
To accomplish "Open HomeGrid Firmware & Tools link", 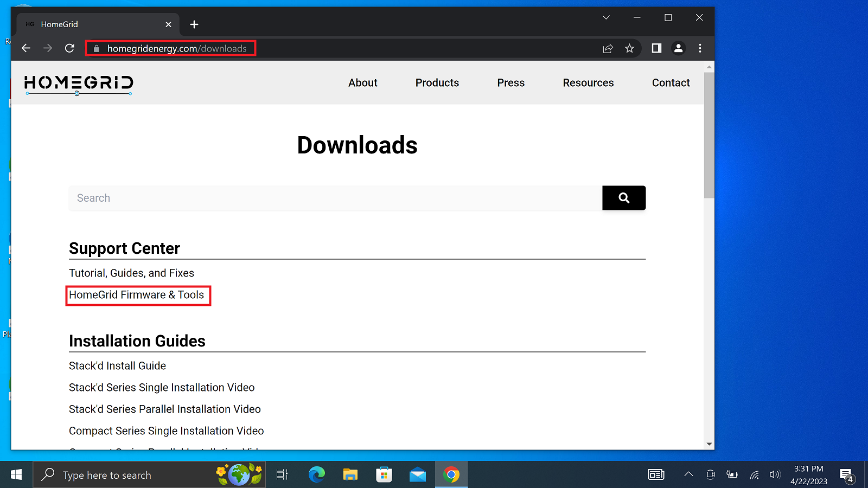I will click(x=137, y=295).
